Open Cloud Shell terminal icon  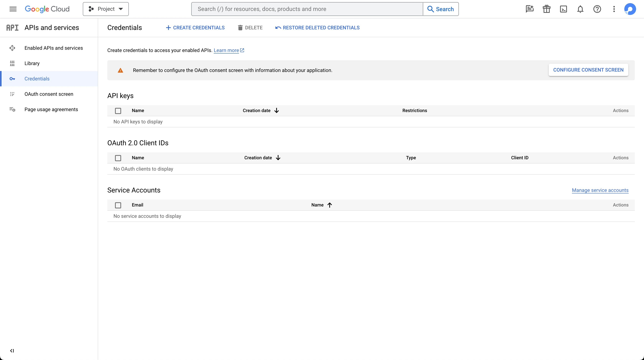tap(563, 9)
